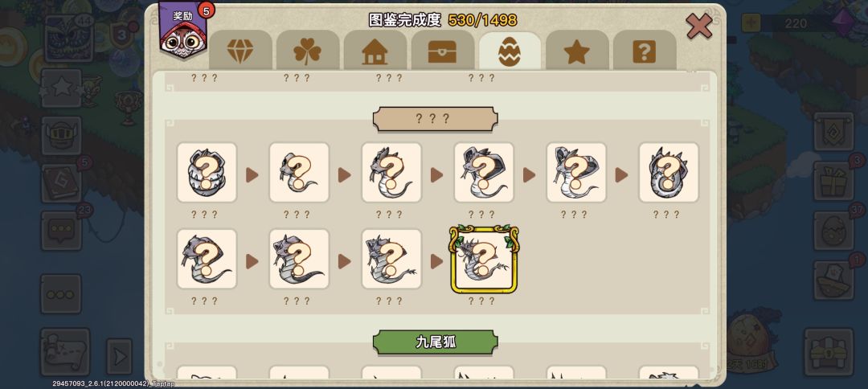Click the play arrow beside the map
The image size is (868, 389).
[x=119, y=356]
